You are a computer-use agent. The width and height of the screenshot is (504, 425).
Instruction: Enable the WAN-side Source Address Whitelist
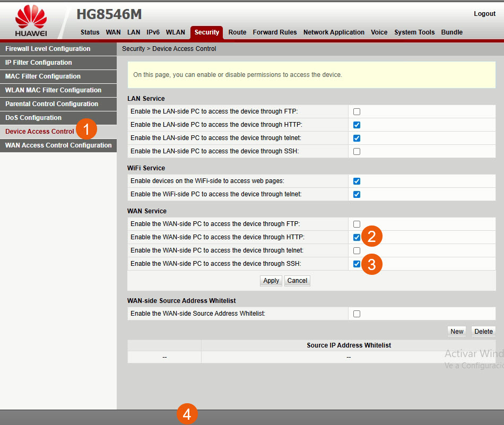point(357,314)
